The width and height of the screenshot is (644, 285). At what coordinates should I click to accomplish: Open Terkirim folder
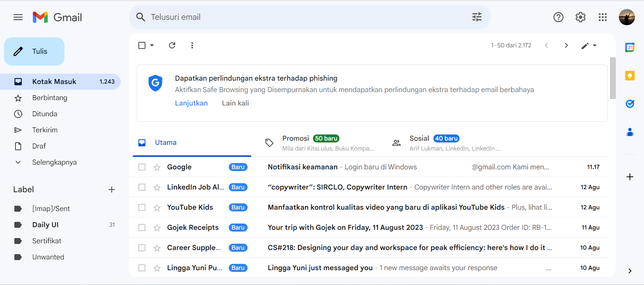tap(60, 130)
